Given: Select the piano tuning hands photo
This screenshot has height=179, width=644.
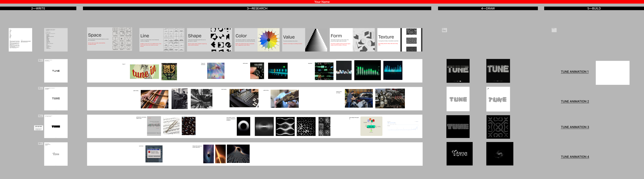Looking at the screenshot, I should [155, 99].
